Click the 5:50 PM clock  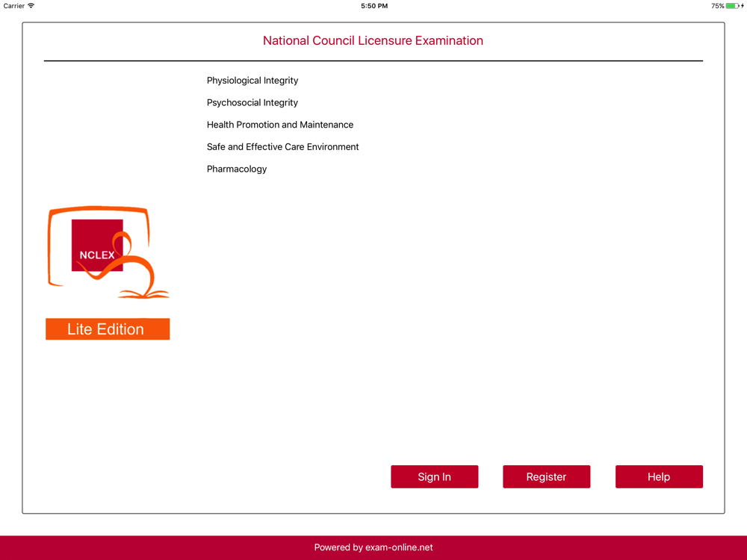[374, 6]
